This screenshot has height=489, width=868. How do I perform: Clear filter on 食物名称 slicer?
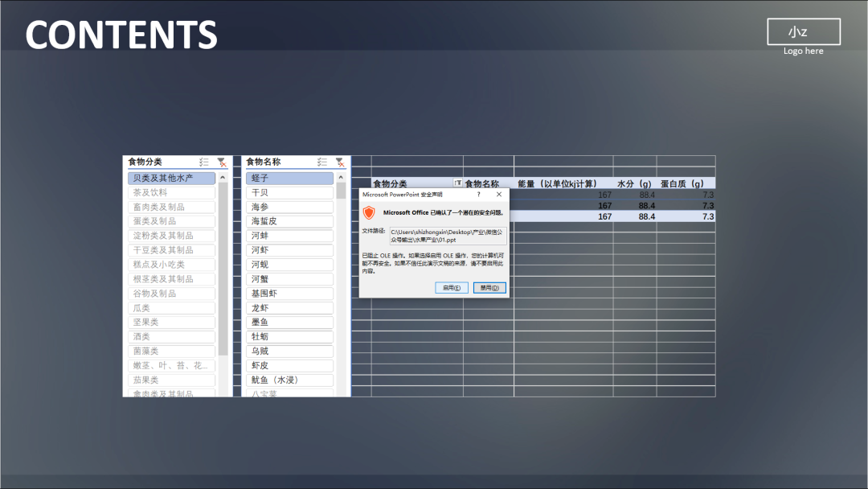tap(339, 162)
